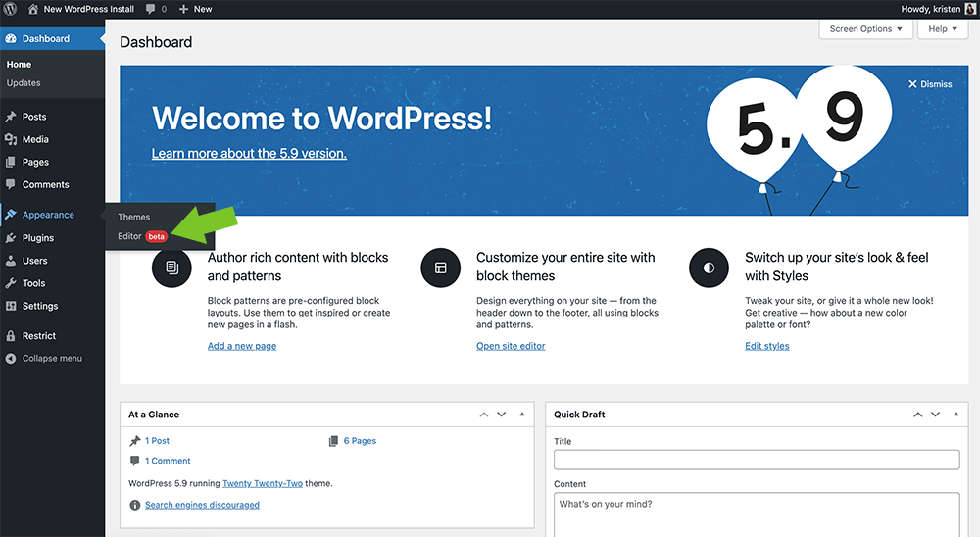980x537 pixels.
Task: Open the 6 Pages link
Action: click(360, 441)
